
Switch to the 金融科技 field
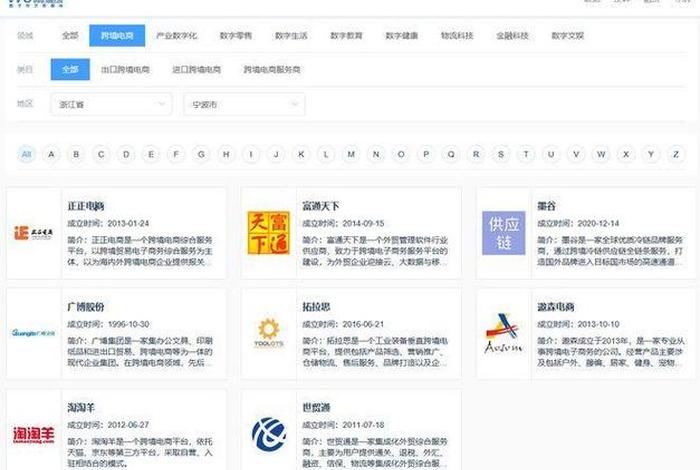pyautogui.click(x=512, y=36)
